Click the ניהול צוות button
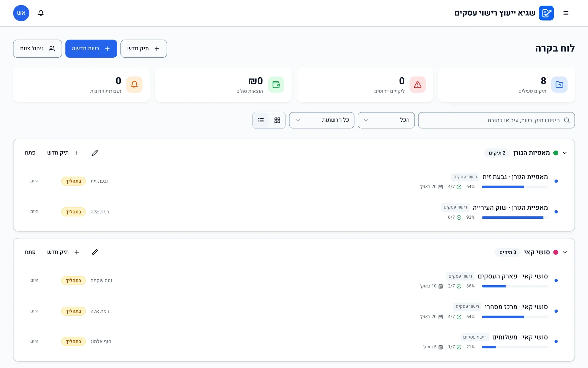The width and height of the screenshot is (588, 368). pyautogui.click(x=37, y=48)
